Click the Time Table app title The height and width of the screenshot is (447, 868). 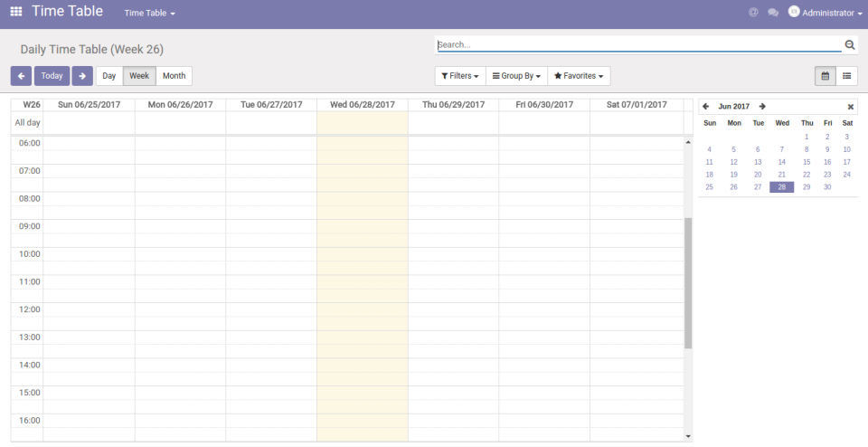click(68, 11)
